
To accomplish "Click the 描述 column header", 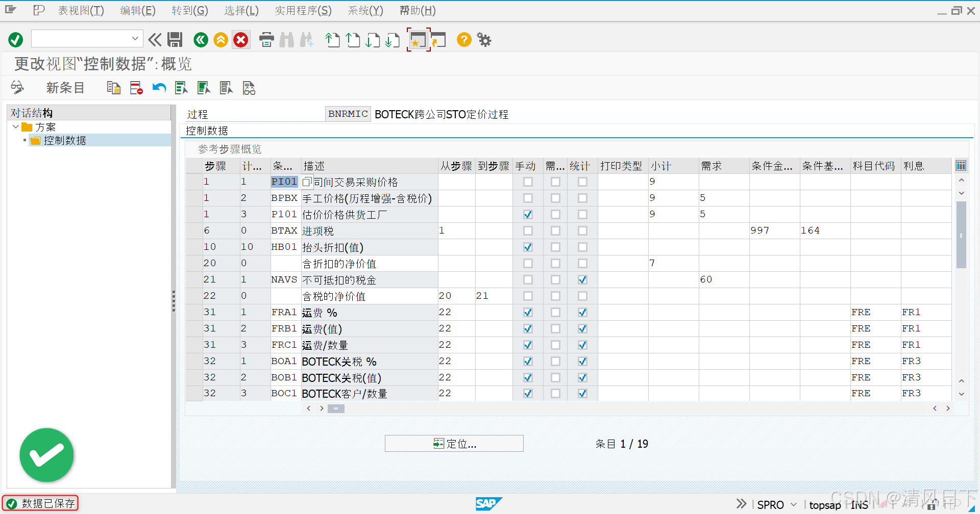I will (x=370, y=166).
